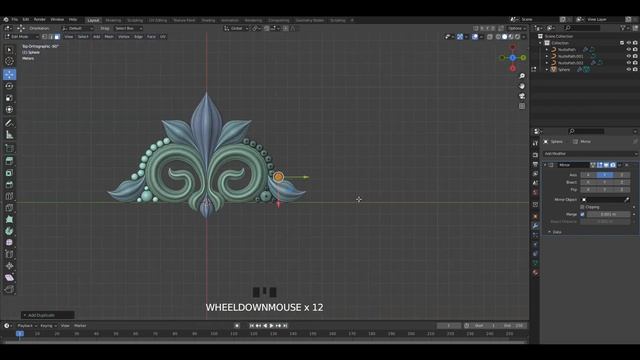Switch perspective/orthographic grid icon
The height and width of the screenshot is (360, 640).
coord(522,106)
